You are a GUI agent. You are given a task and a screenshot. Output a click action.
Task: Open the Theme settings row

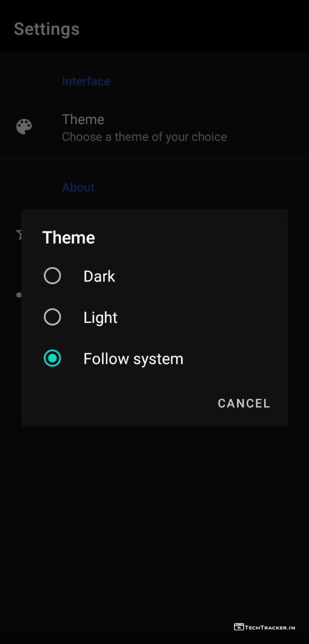154,127
